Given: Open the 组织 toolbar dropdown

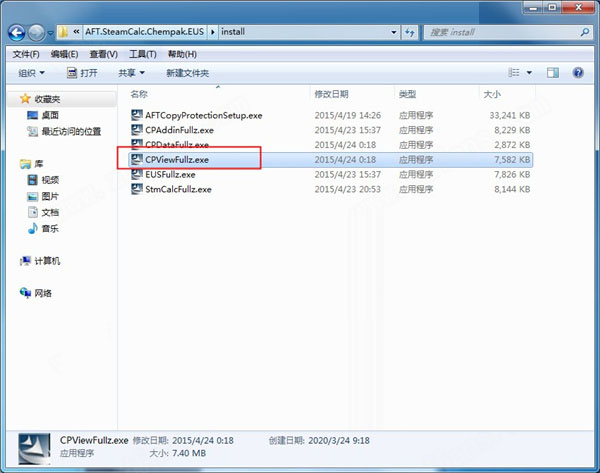Looking at the screenshot, I should [x=31, y=73].
